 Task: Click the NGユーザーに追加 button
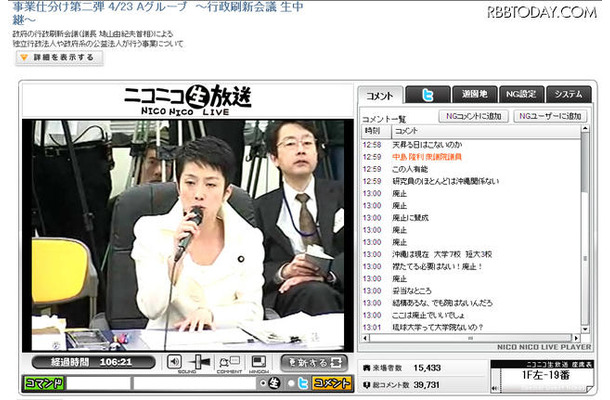pos(550,116)
